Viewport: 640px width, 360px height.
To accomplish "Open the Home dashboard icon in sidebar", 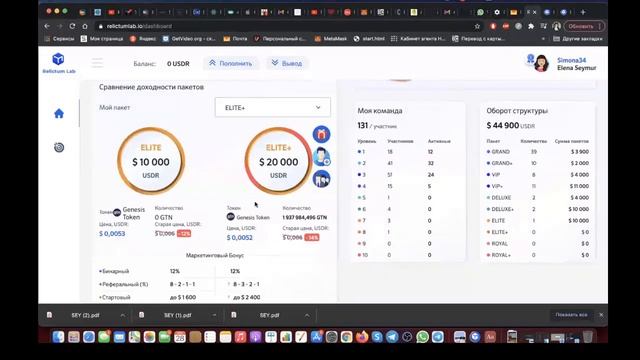I will (59, 113).
